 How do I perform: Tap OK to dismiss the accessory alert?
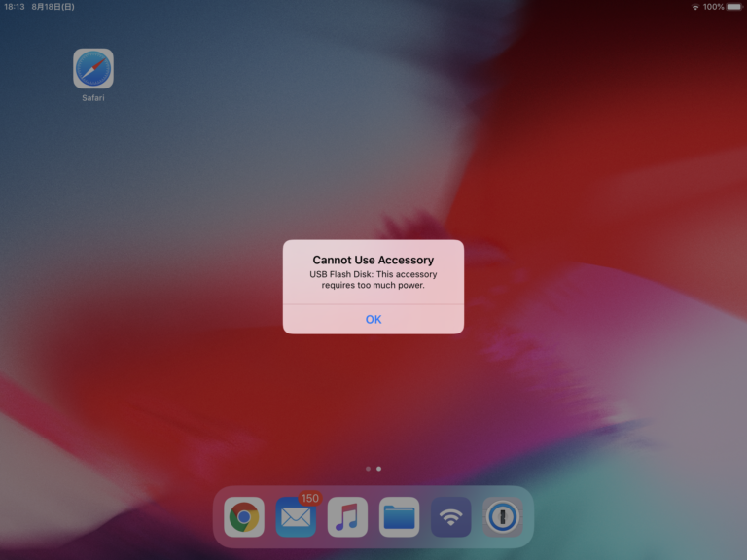point(373,319)
